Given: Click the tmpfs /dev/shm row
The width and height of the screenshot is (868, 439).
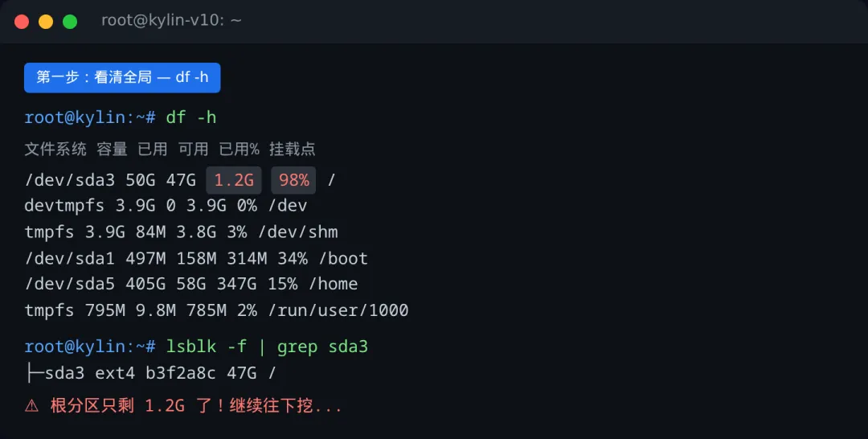Looking at the screenshot, I should [x=181, y=232].
